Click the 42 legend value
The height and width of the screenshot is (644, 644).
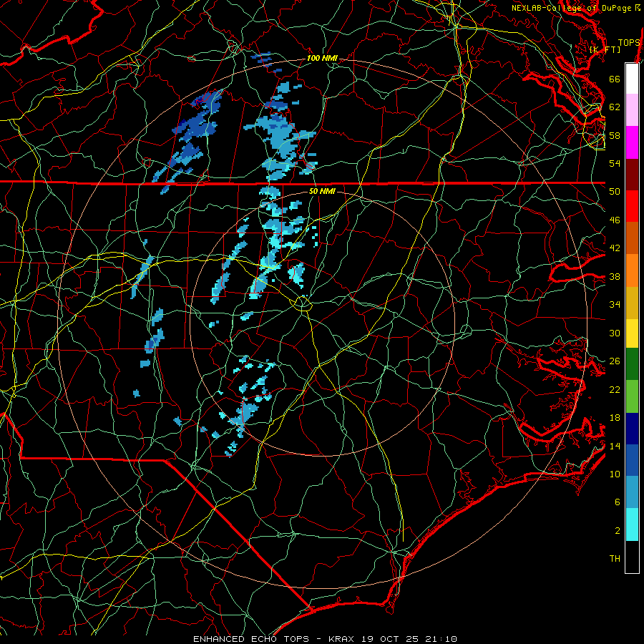click(x=615, y=248)
